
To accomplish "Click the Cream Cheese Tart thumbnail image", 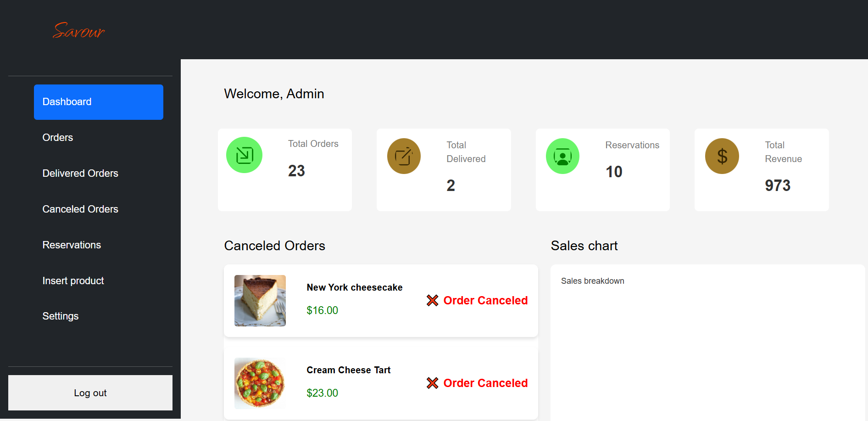I will pos(260,383).
